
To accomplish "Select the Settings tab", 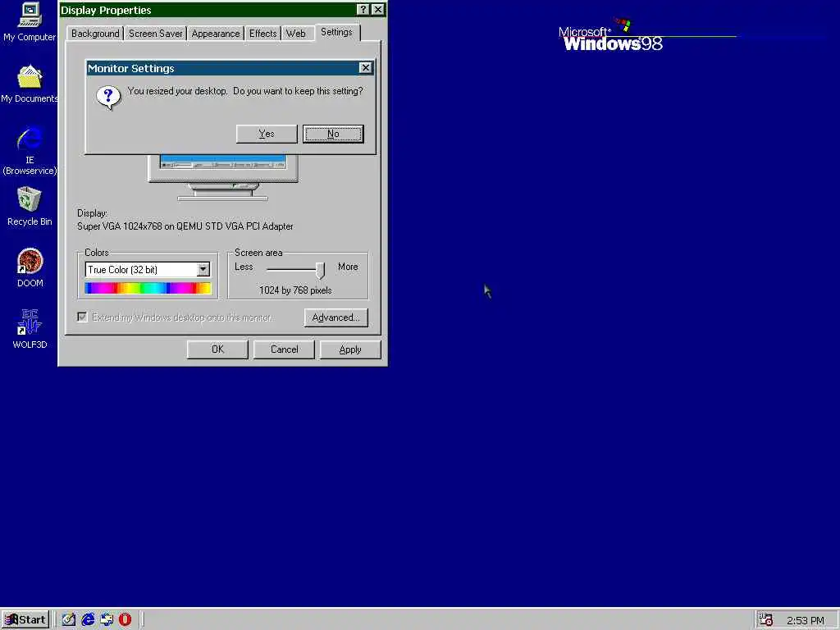I will 337,32.
